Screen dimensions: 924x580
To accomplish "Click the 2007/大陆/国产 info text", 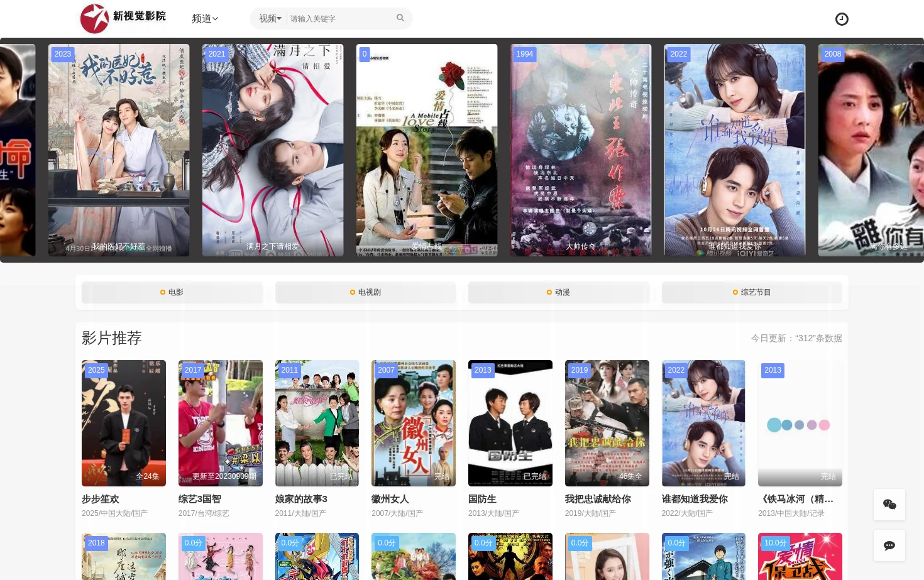I will (x=397, y=513).
